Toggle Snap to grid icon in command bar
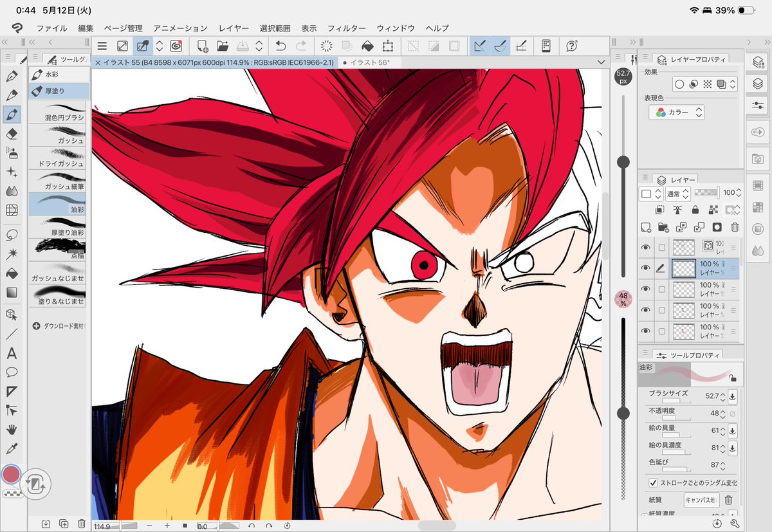The width and height of the screenshot is (772, 532). (522, 46)
